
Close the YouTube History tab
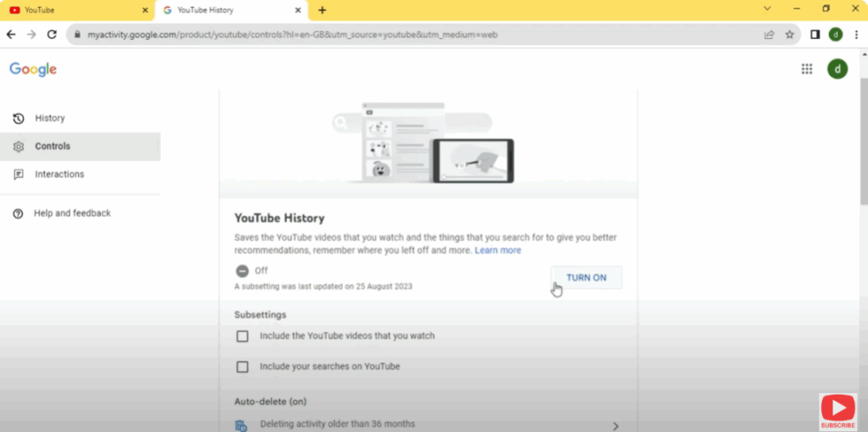click(x=298, y=10)
